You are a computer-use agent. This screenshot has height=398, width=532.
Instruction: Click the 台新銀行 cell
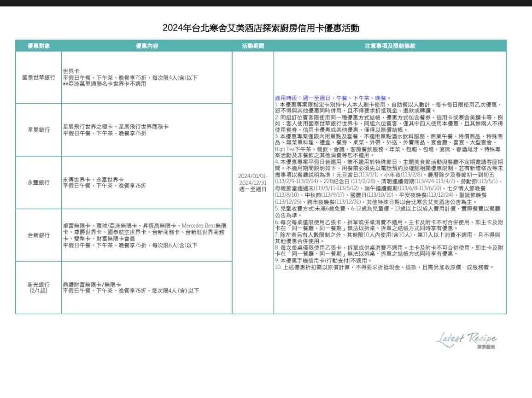tap(39, 235)
